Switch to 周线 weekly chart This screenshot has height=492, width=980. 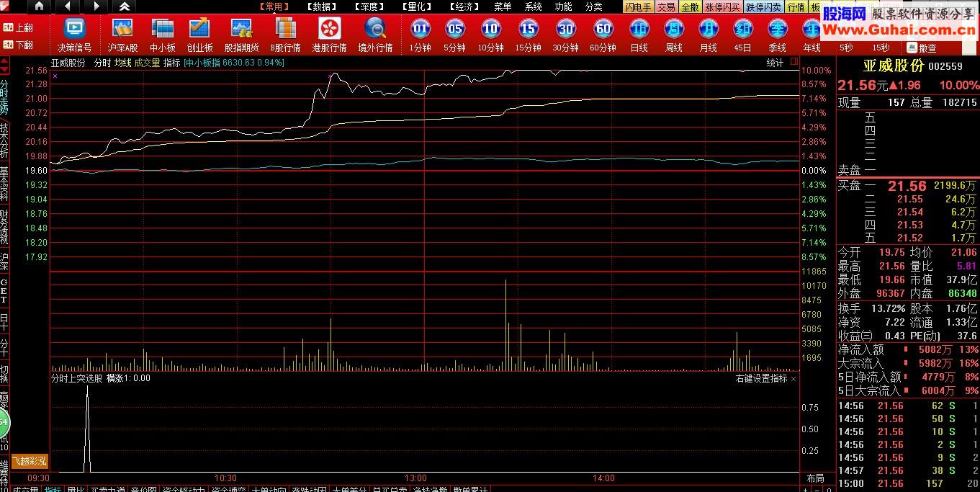[673, 35]
